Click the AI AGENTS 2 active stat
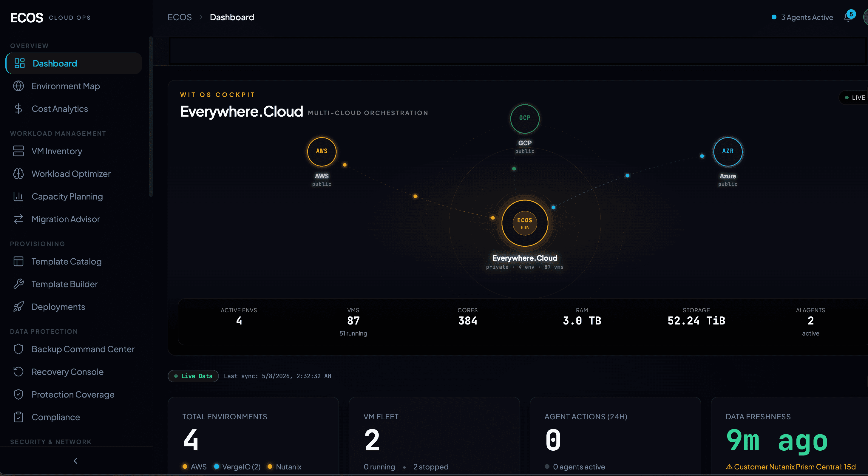 [x=810, y=322]
